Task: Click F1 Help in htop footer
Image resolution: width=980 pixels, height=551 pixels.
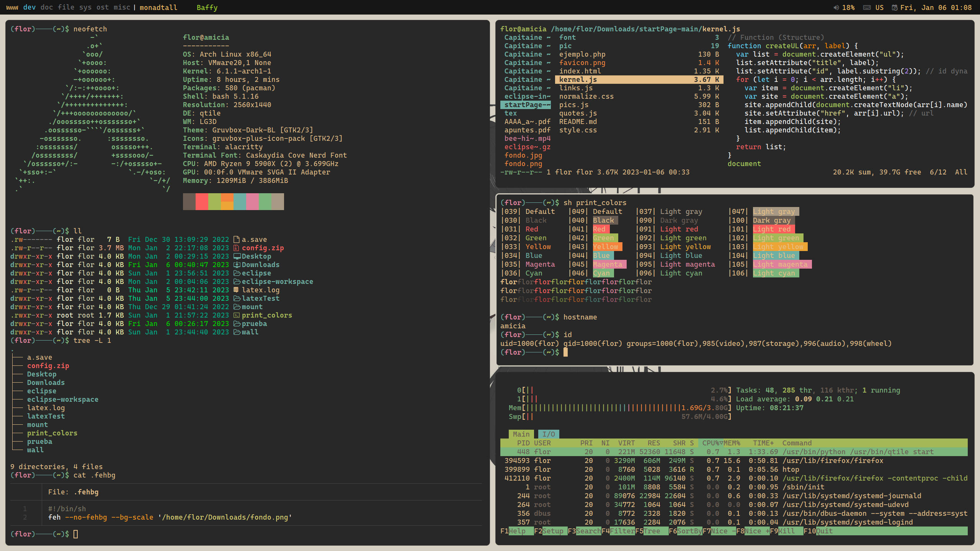Action: pos(517,531)
